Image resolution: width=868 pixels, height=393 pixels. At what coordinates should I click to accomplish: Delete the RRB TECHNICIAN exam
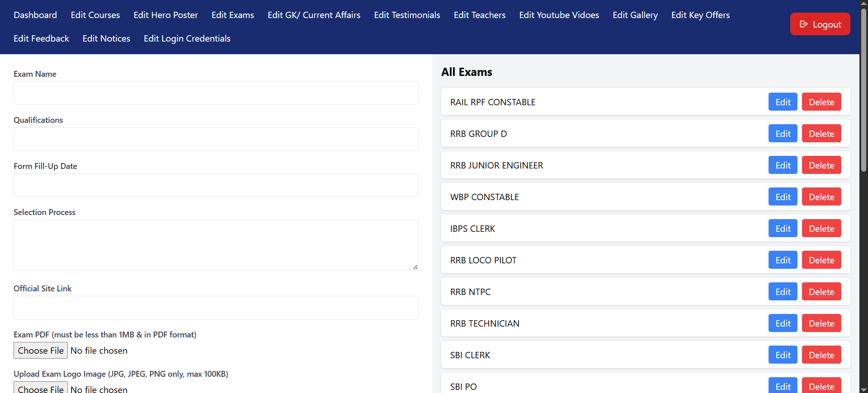[x=821, y=323]
